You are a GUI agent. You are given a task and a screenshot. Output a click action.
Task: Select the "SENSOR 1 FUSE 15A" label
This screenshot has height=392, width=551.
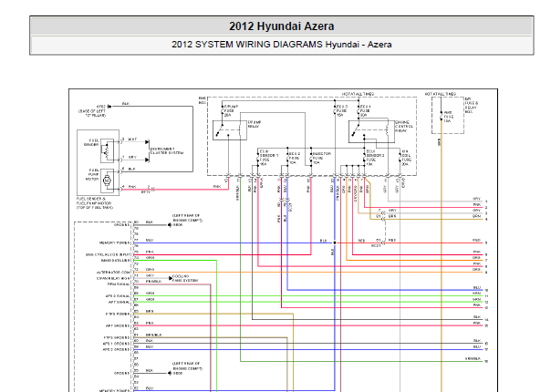(269, 158)
